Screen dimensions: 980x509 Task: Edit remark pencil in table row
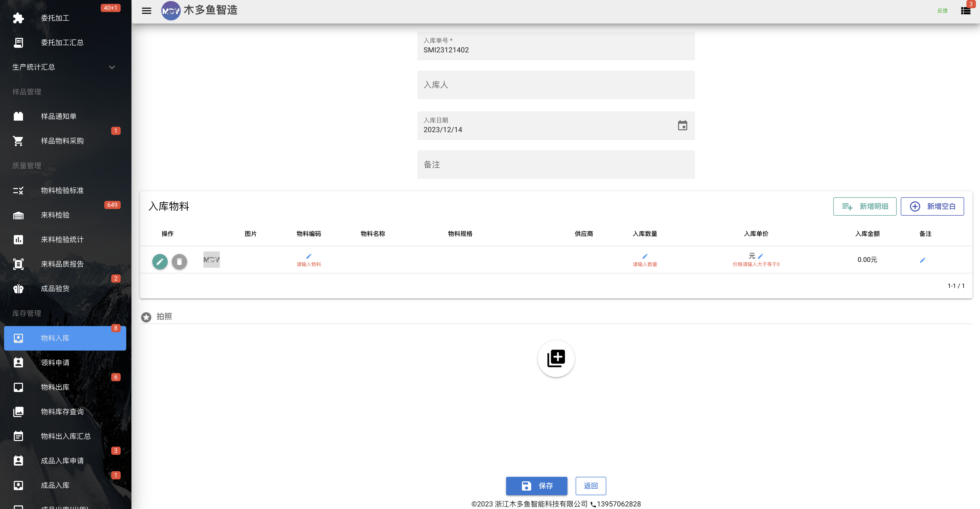(x=922, y=260)
